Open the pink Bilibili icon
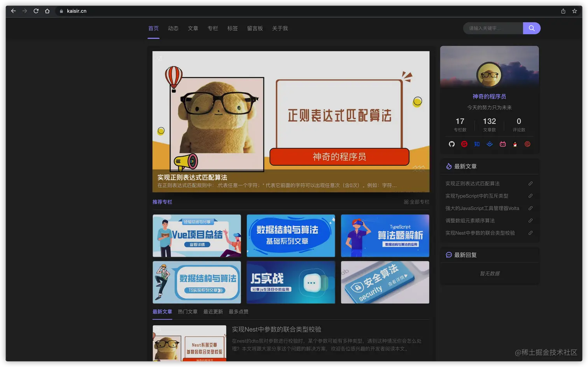Screen dimensions: 588x367 coord(502,144)
